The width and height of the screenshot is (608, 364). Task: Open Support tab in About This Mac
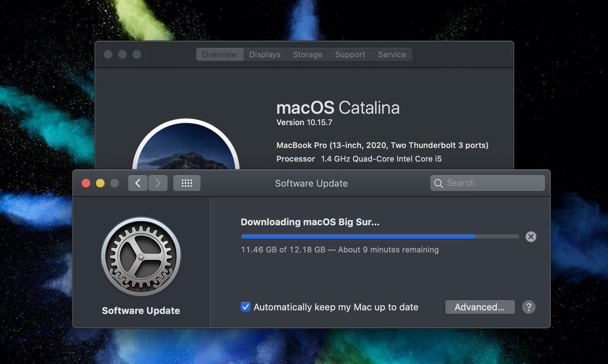coord(350,54)
